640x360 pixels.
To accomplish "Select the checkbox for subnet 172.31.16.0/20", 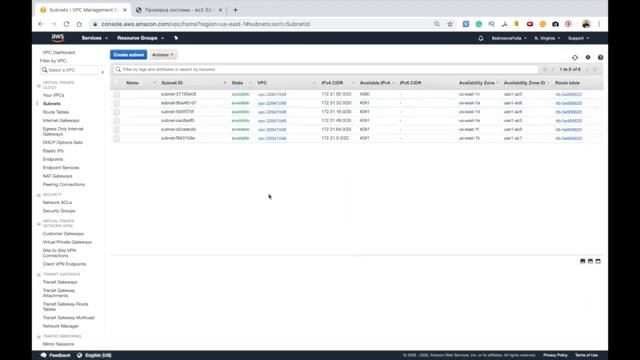I will click(117, 112).
